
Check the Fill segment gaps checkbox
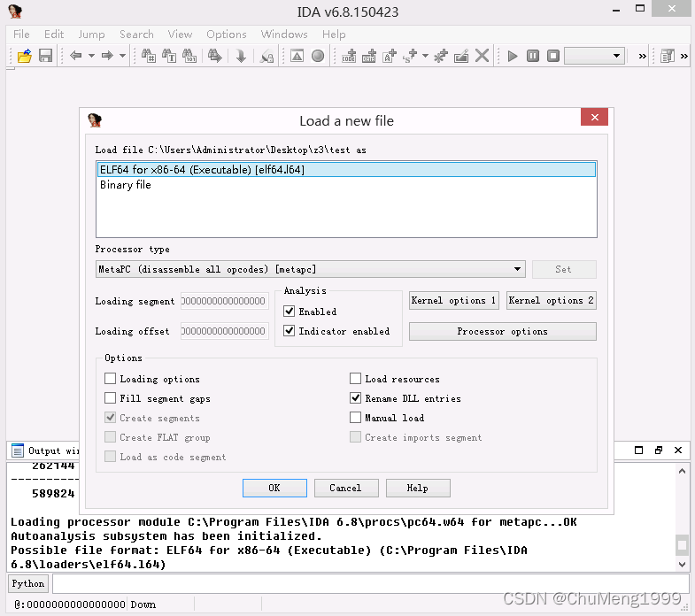[x=110, y=397]
